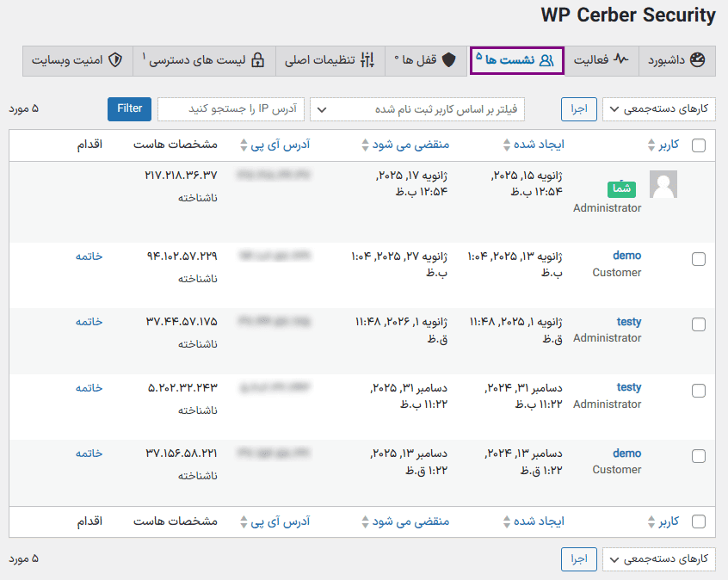The width and height of the screenshot is (728, 580).
Task: Open demo user link dated ژانویه ۱۳
Action: [x=626, y=256]
